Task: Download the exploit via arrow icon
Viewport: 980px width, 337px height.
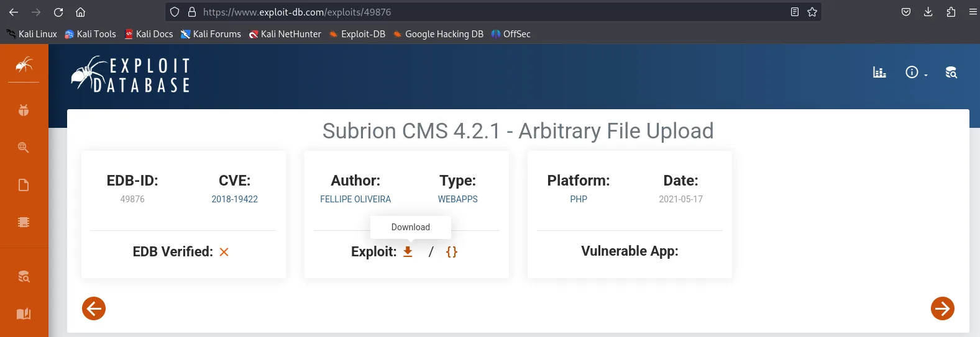Action: [408, 251]
